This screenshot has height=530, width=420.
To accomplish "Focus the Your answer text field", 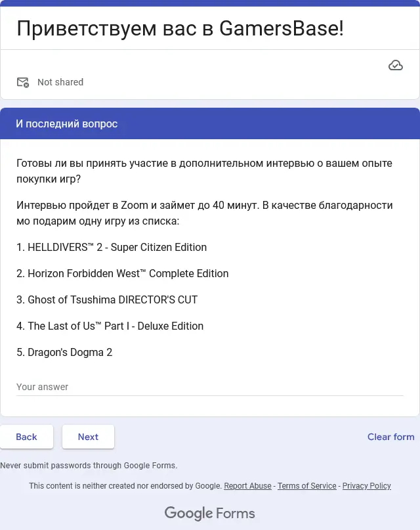I will click(209, 387).
